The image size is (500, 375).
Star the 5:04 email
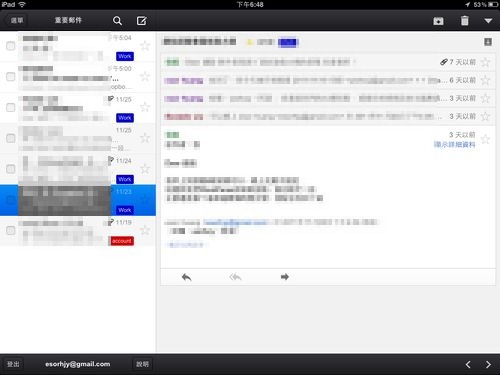pyautogui.click(x=145, y=45)
